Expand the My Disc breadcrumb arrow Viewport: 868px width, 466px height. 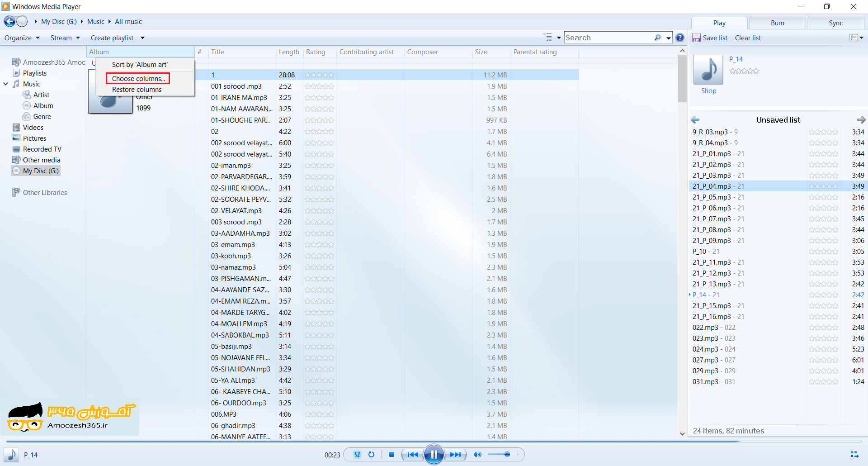pos(82,21)
